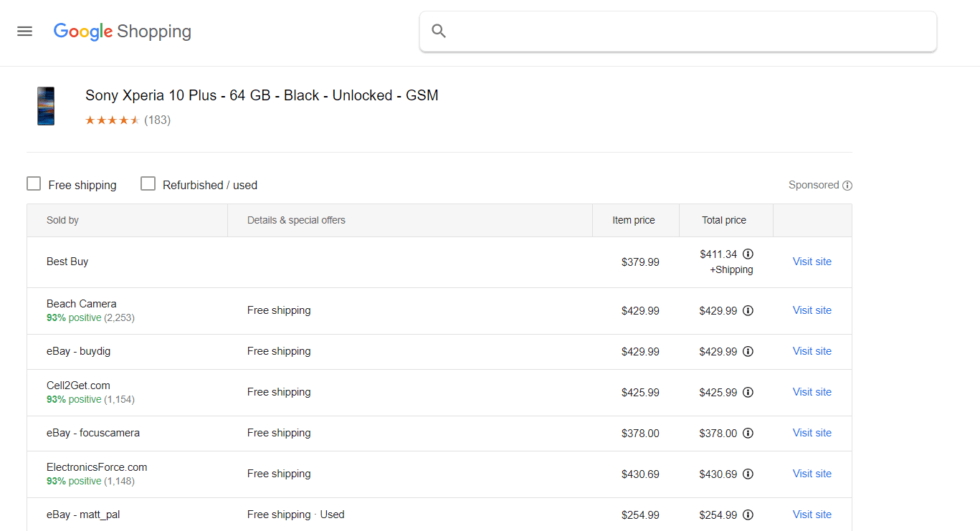Click the +Shipping note under Best Buy total
This screenshot has height=531, width=980.
[x=731, y=270]
